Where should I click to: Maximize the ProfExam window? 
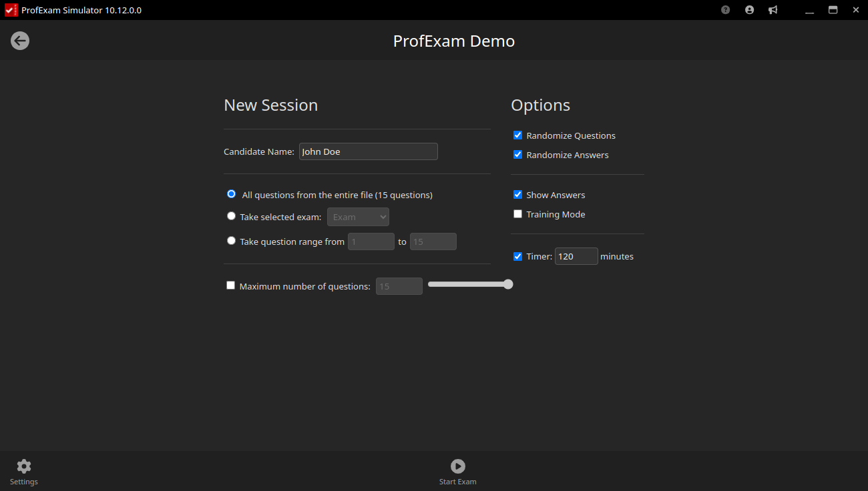(x=833, y=10)
